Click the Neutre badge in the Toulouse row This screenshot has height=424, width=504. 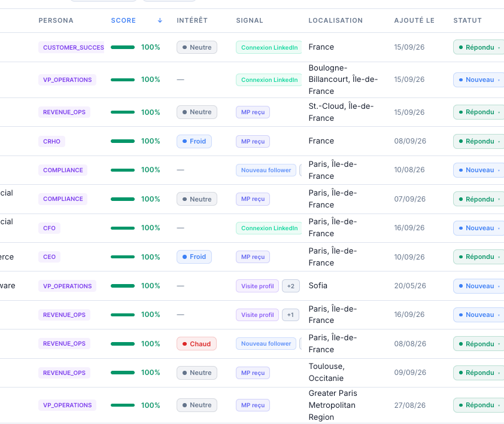(197, 373)
